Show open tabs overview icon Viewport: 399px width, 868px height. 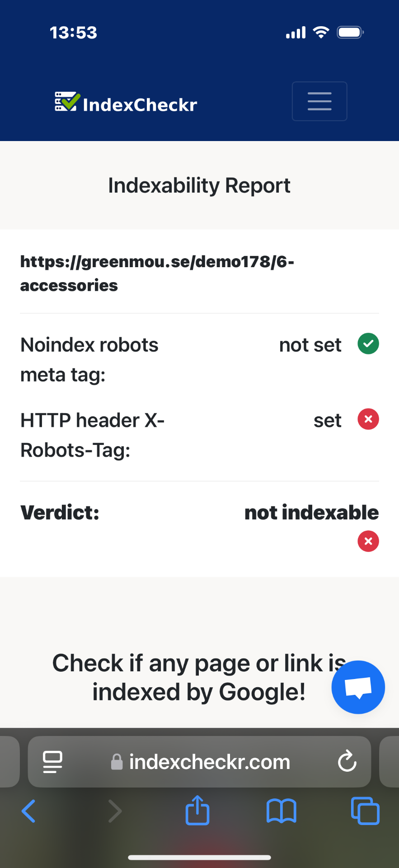[x=365, y=811]
